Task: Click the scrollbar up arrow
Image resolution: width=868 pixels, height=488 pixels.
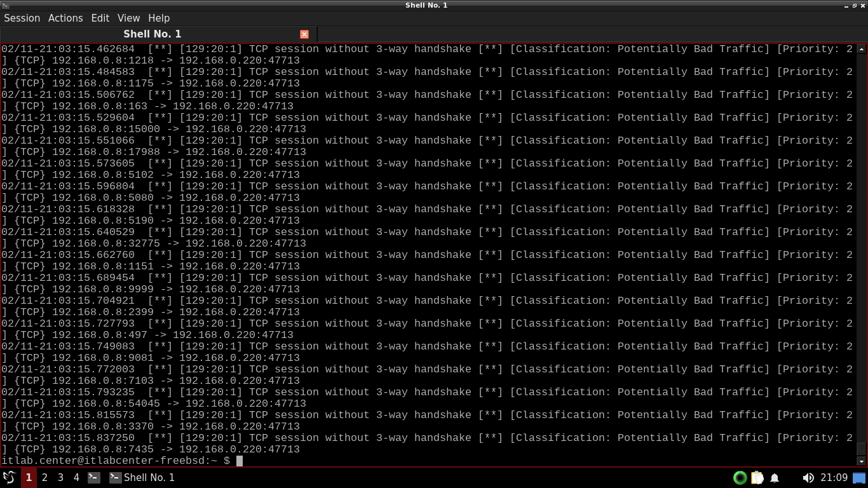Action: (x=862, y=49)
